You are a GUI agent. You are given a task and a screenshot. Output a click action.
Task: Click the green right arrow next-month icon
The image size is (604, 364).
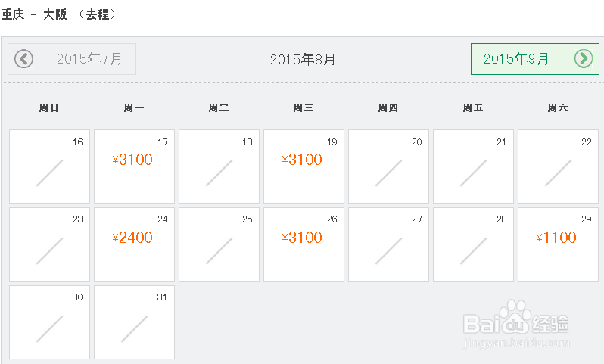(x=583, y=59)
